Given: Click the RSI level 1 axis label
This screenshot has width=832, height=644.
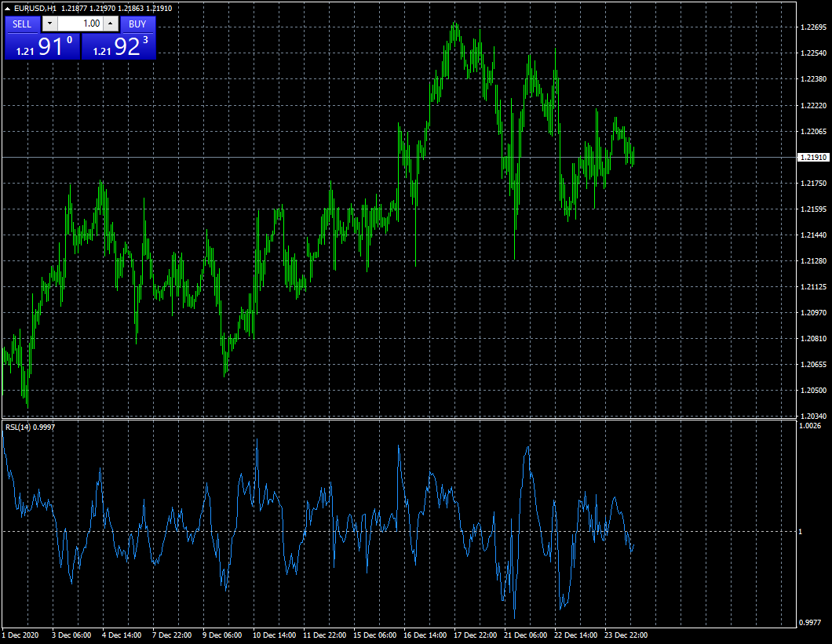Looking at the screenshot, I should tap(800, 532).
